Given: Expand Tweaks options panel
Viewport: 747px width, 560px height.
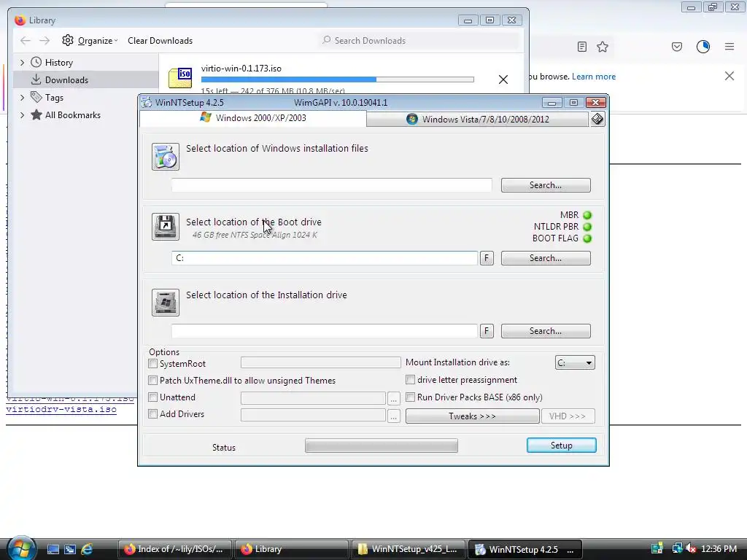Looking at the screenshot, I should (472, 416).
